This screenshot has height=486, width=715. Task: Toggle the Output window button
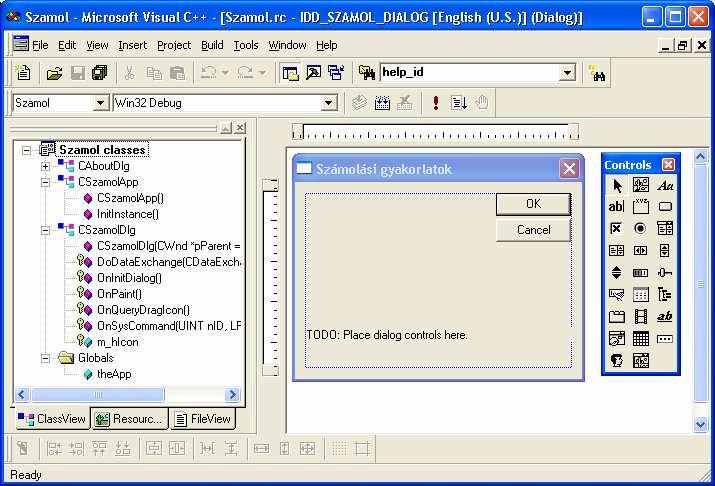click(x=313, y=73)
